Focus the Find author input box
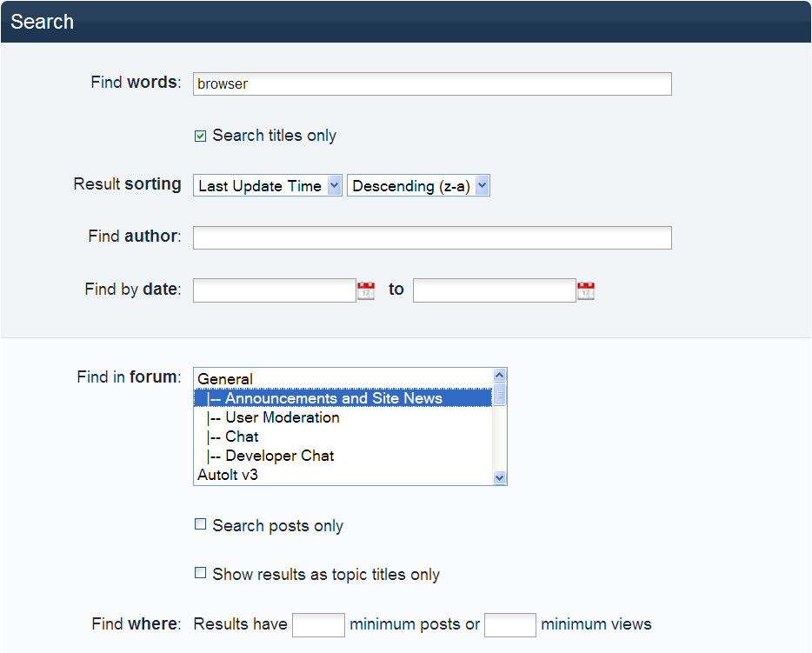 (432, 237)
